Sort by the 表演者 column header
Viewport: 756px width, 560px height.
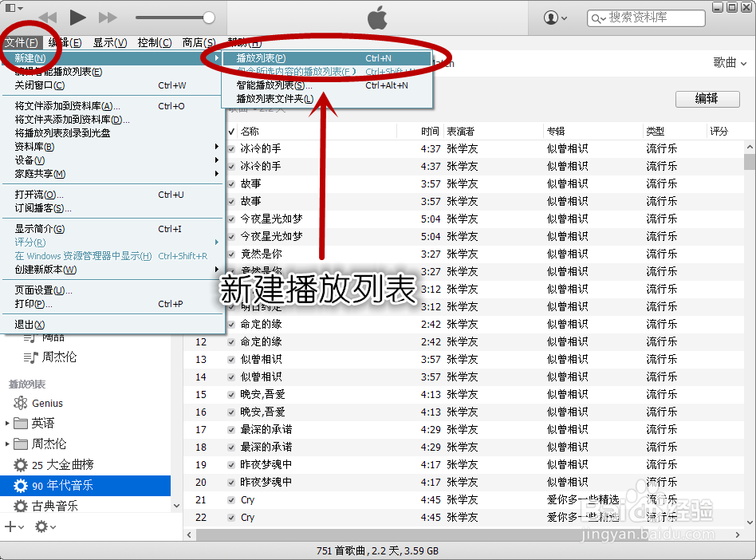(493, 131)
